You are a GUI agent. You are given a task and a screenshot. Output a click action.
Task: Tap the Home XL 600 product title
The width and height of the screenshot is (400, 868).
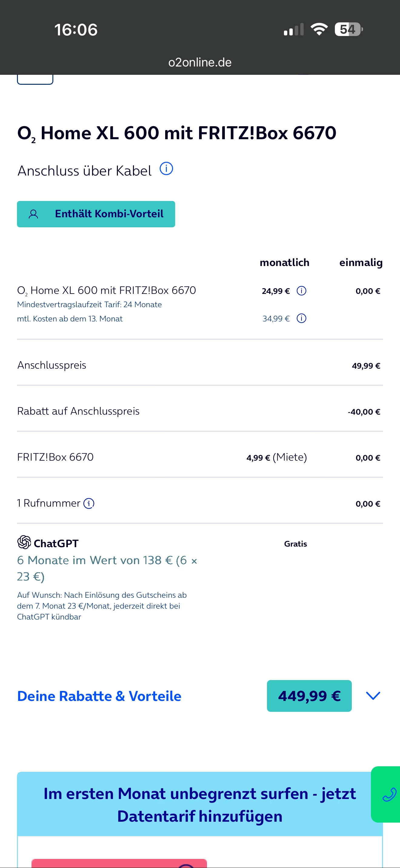(x=177, y=133)
